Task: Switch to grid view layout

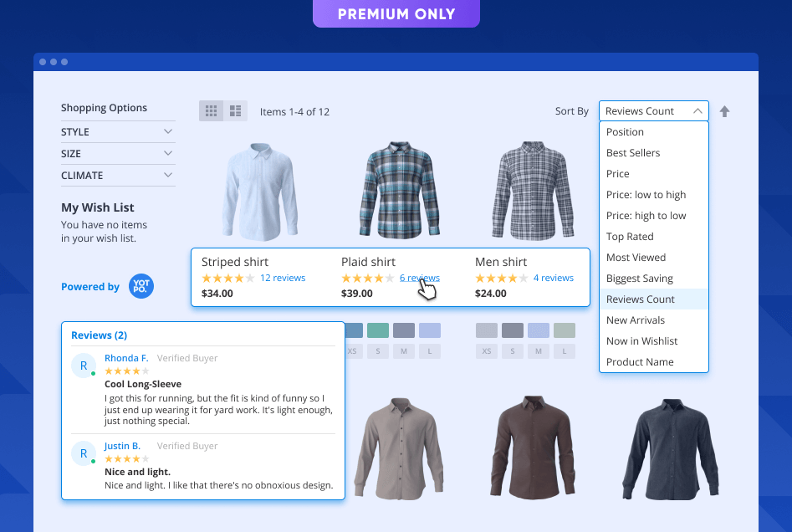Action: click(x=211, y=110)
